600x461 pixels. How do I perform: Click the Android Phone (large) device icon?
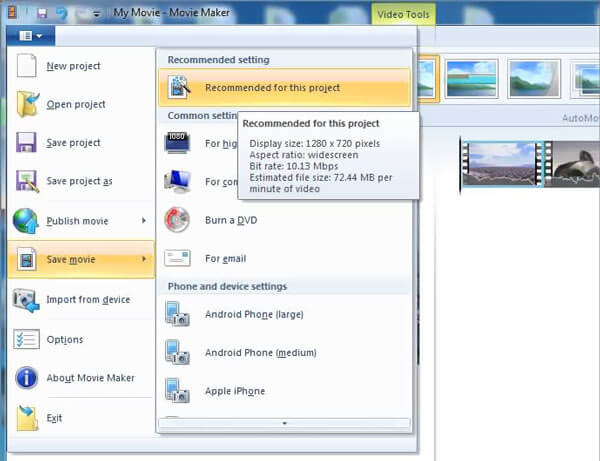pyautogui.click(x=177, y=314)
